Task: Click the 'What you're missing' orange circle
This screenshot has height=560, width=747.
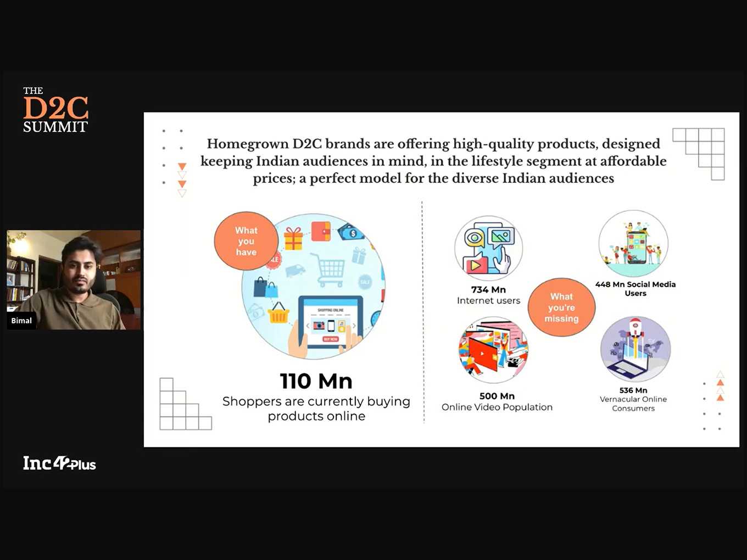Action: click(561, 307)
